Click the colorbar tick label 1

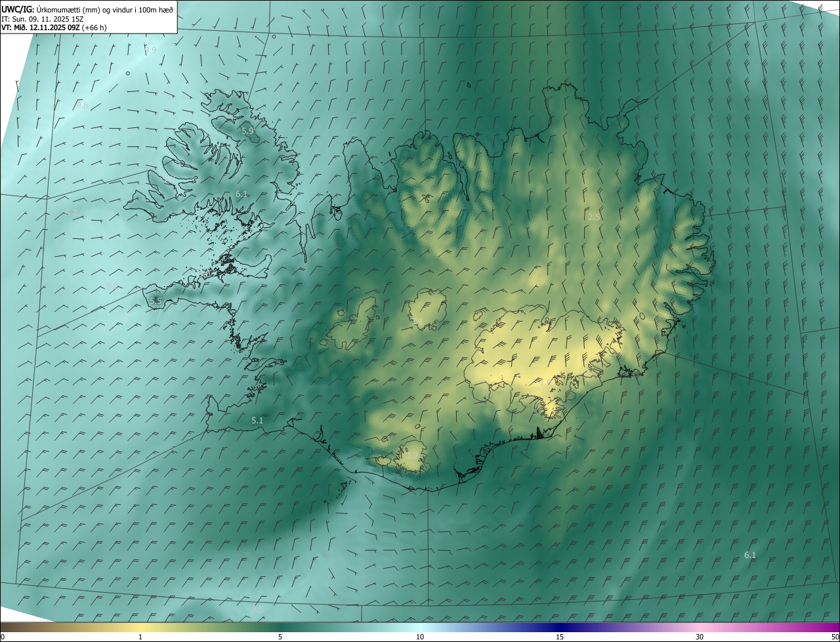tap(140, 637)
